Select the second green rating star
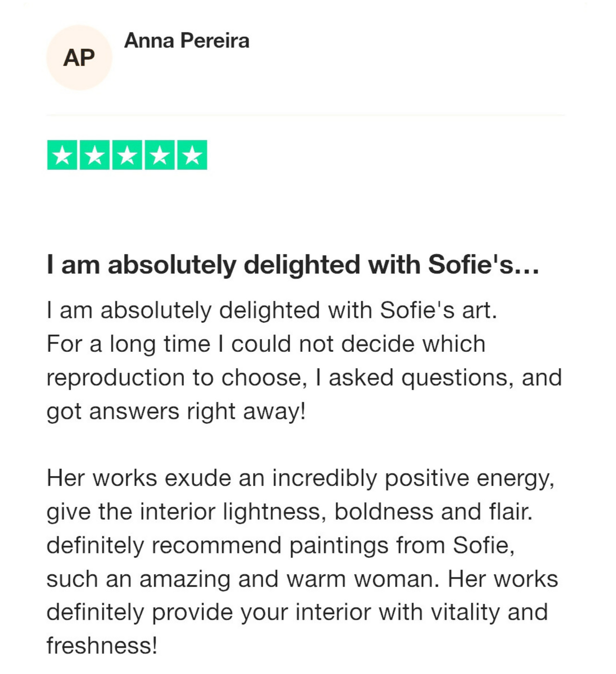616x674 pixels. click(95, 155)
